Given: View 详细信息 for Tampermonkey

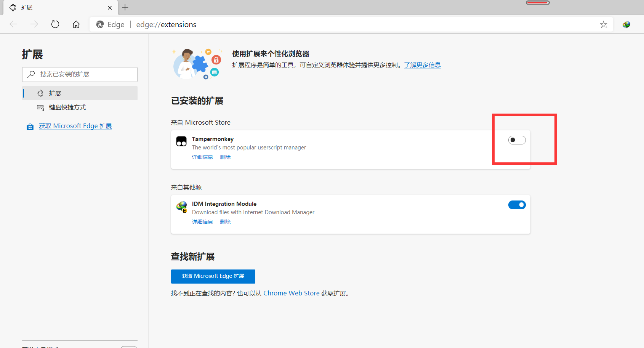Looking at the screenshot, I should [x=202, y=157].
